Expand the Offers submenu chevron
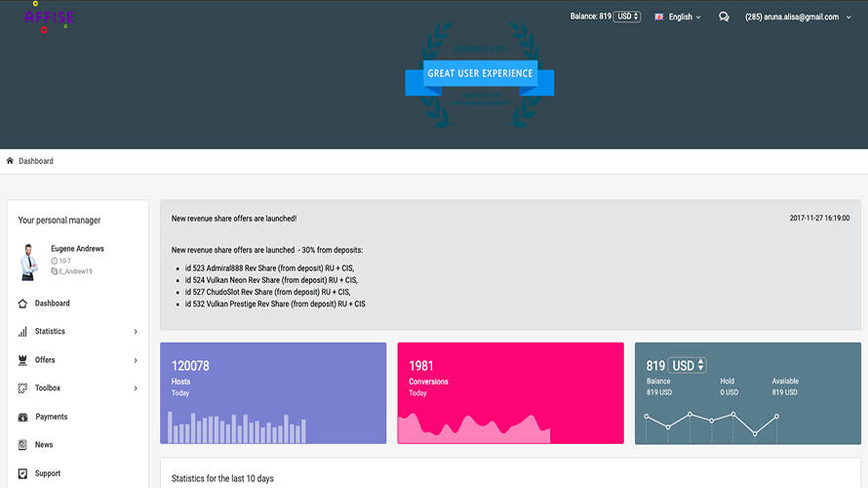The image size is (868, 488). click(x=136, y=360)
